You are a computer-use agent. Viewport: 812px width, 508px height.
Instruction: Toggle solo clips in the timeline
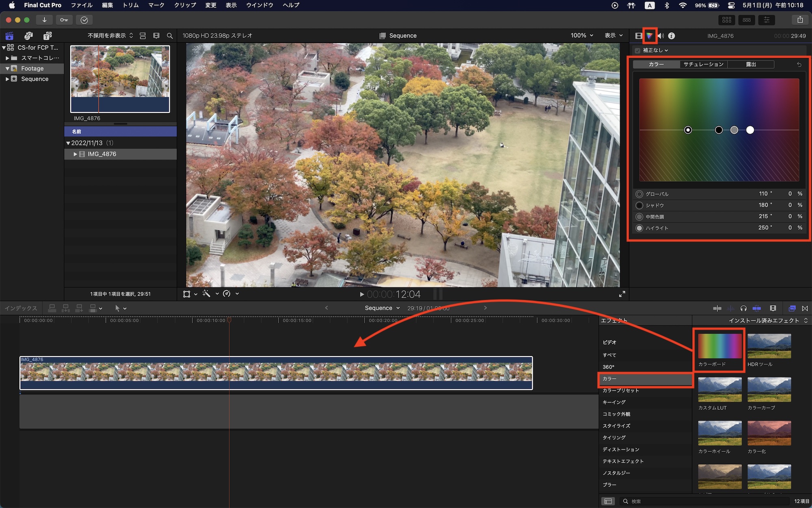click(x=730, y=308)
